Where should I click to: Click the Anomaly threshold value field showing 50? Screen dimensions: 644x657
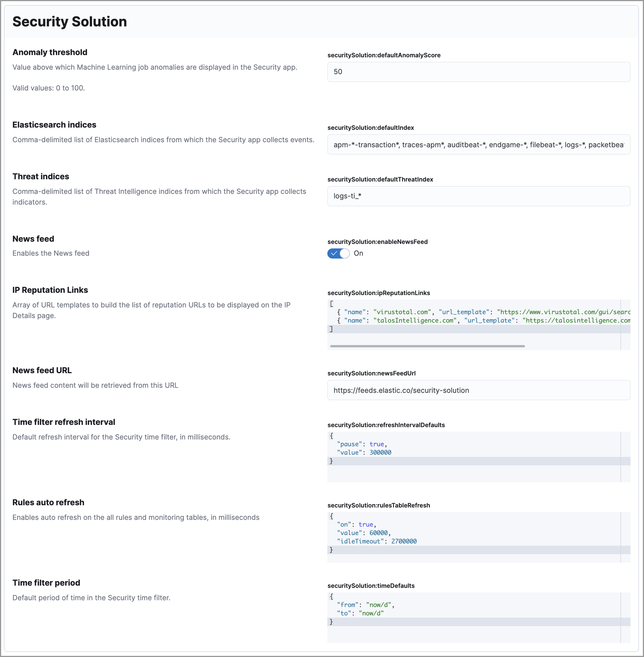[478, 72]
